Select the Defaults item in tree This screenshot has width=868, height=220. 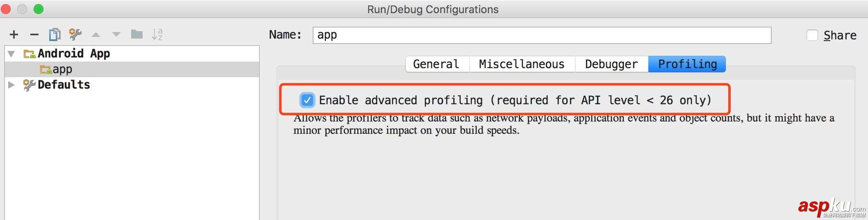[64, 85]
